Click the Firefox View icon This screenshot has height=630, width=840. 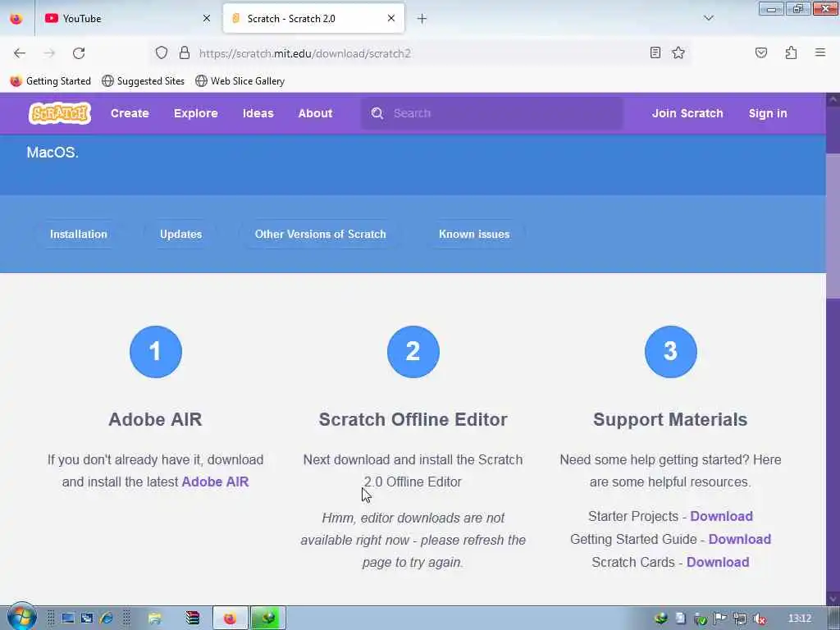16,18
